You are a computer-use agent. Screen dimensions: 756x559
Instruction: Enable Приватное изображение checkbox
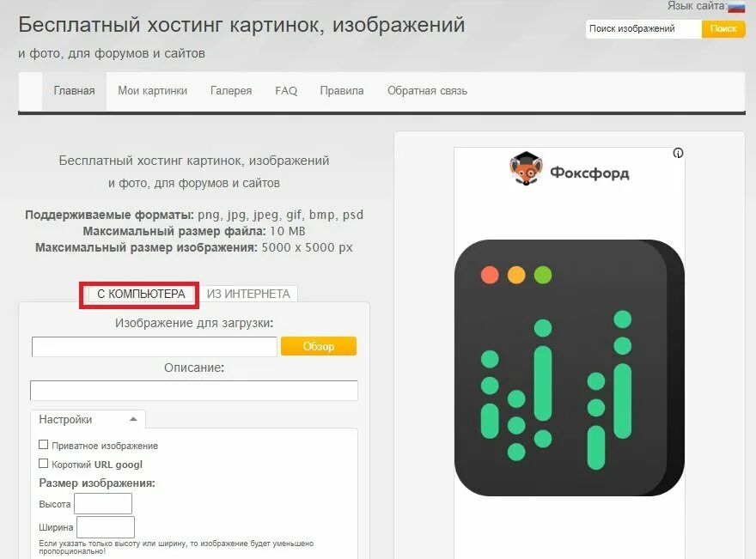[x=44, y=444]
